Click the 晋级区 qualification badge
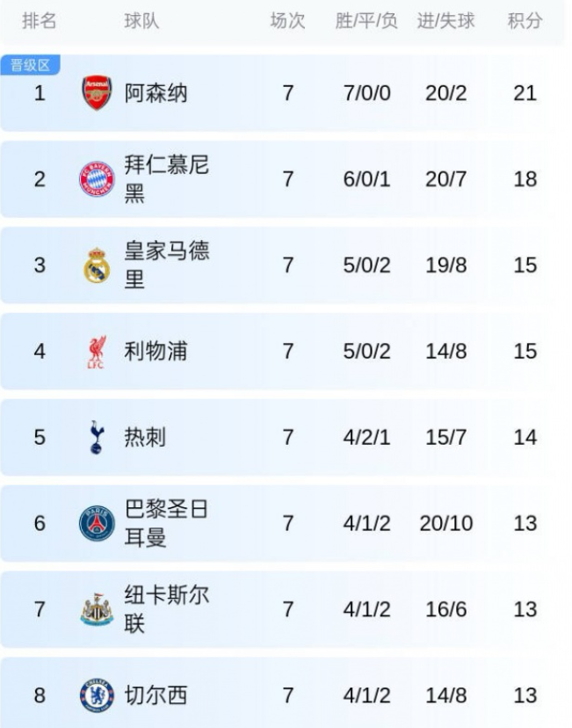This screenshot has height=728, width=572. tap(30, 65)
